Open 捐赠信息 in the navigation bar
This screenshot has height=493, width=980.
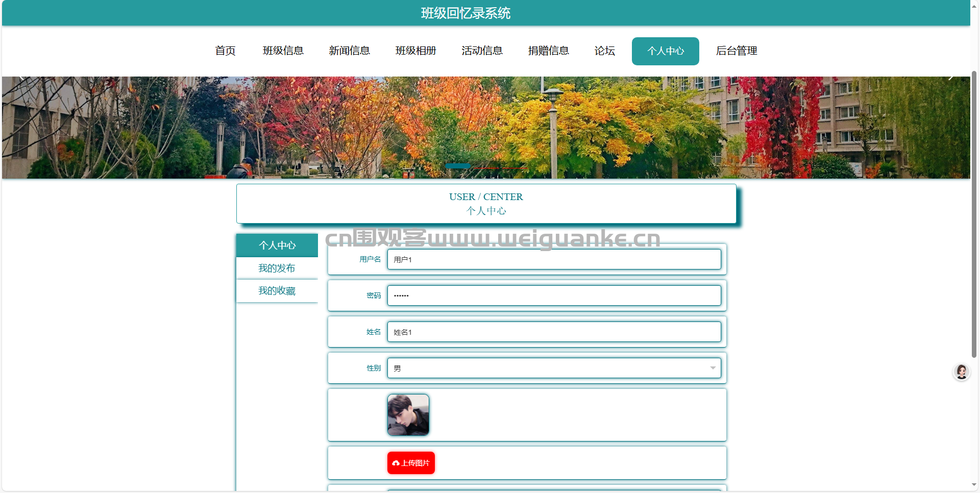(549, 51)
